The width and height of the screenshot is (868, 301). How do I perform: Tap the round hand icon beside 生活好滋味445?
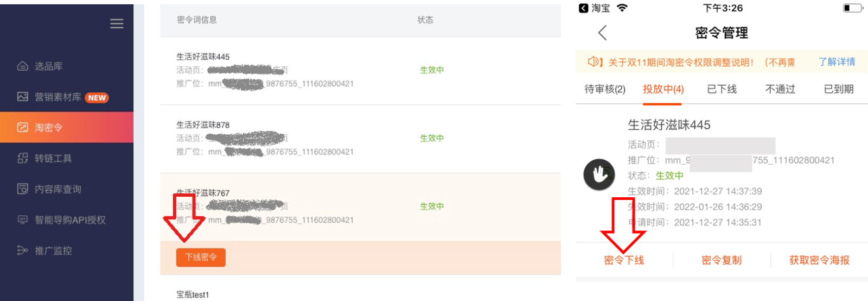(599, 174)
